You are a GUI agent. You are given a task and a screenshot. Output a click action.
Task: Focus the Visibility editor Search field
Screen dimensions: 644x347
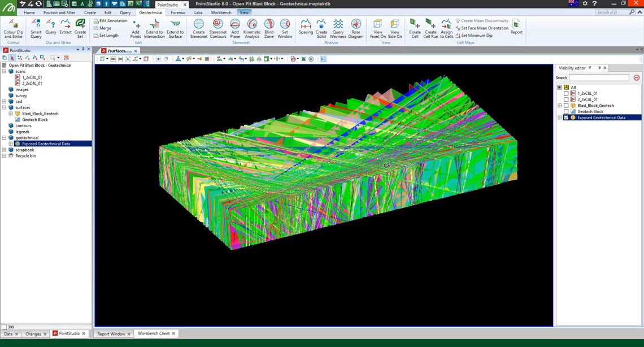[x=599, y=77]
